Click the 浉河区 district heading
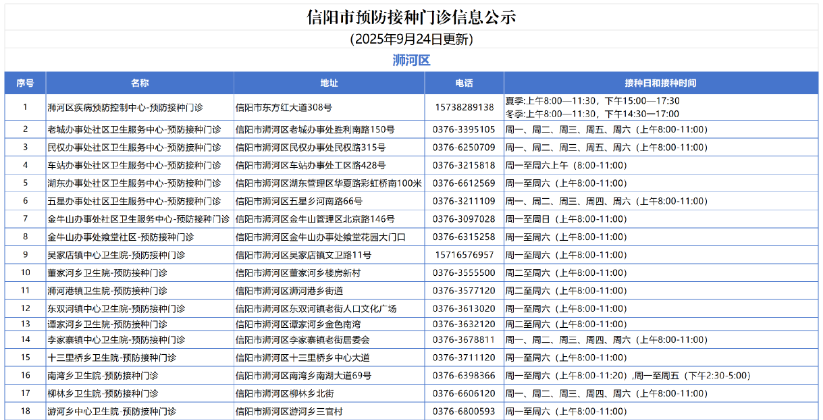The image size is (823, 420). [x=411, y=60]
